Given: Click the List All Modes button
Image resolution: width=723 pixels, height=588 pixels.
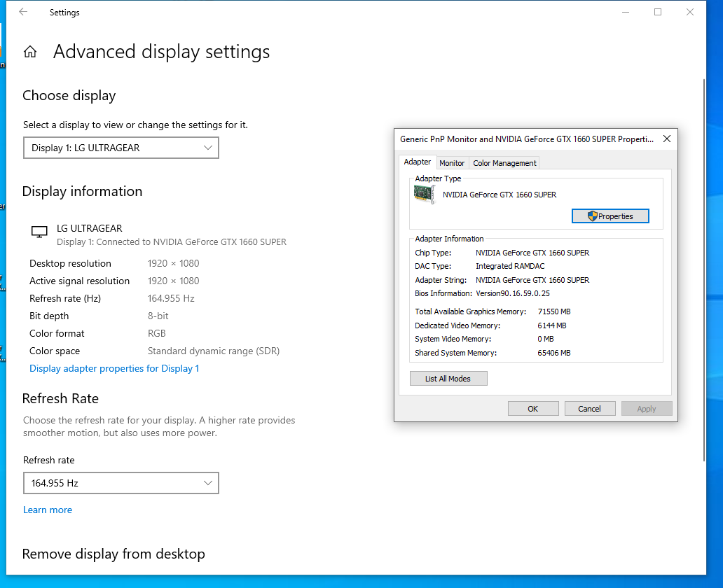Looking at the screenshot, I should click(x=448, y=378).
